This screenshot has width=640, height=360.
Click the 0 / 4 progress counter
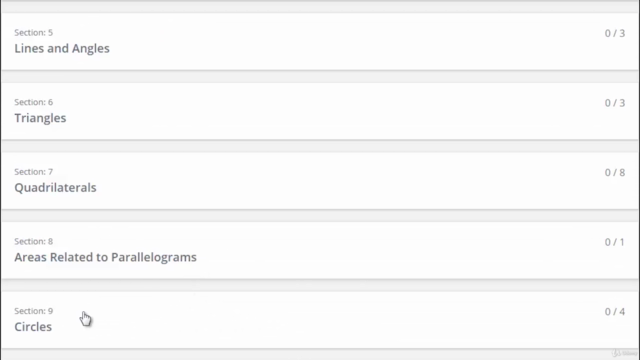click(615, 312)
